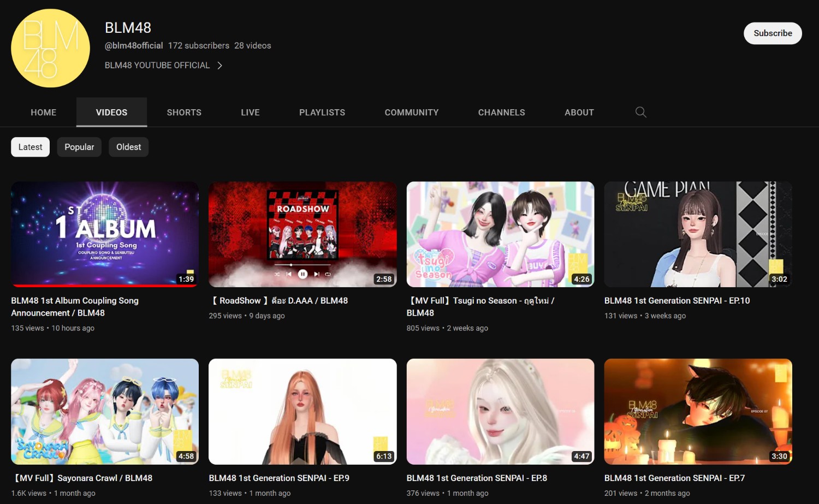819x504 pixels.
Task: Click the '172 subscribers' text
Action: pyautogui.click(x=199, y=46)
